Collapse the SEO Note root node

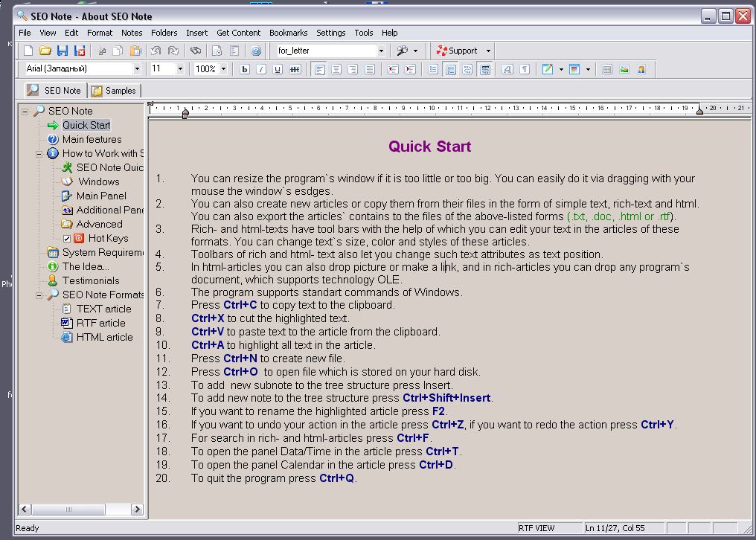[x=25, y=112]
